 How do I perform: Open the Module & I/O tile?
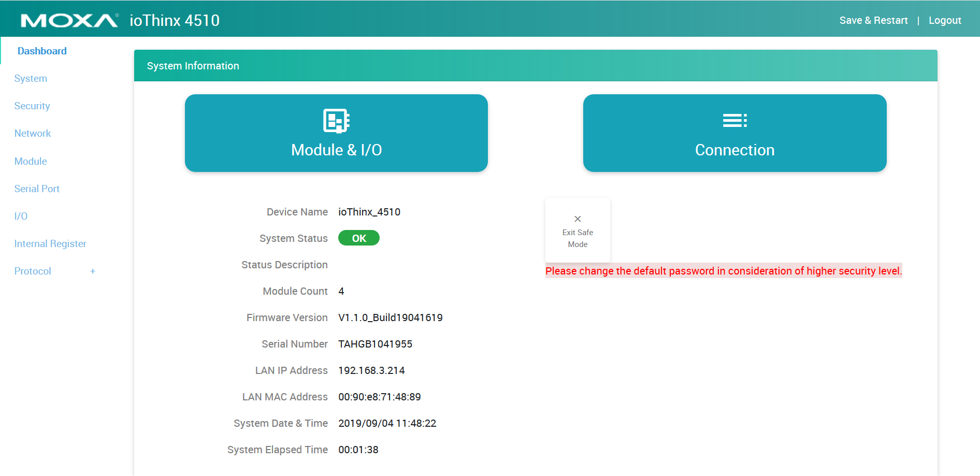pos(336,133)
